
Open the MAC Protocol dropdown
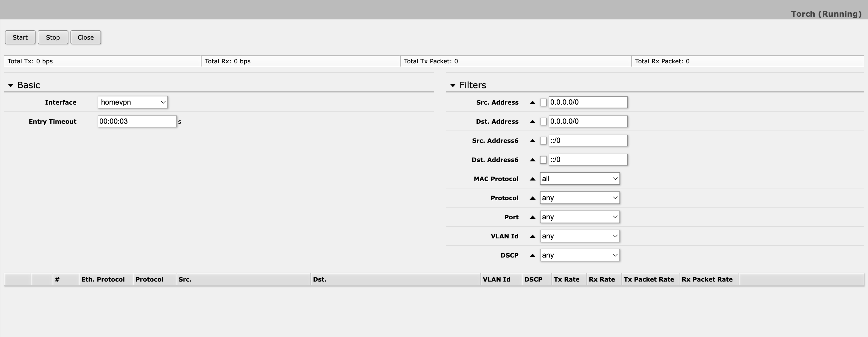[x=580, y=179]
